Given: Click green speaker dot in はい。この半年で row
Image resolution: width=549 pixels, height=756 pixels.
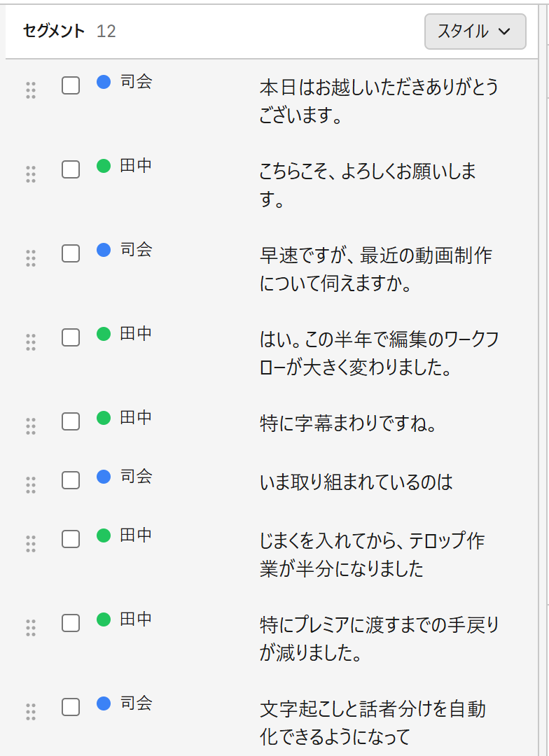Looking at the screenshot, I should (x=104, y=334).
